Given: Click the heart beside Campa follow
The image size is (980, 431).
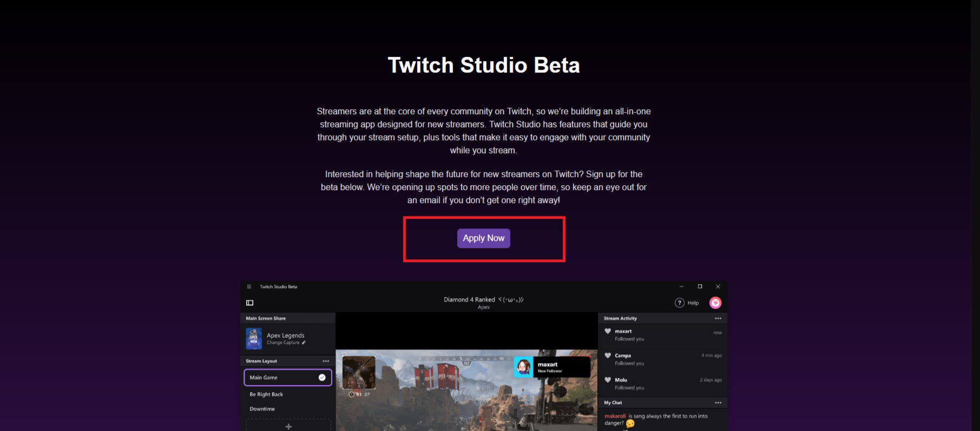Looking at the screenshot, I should coord(608,356).
